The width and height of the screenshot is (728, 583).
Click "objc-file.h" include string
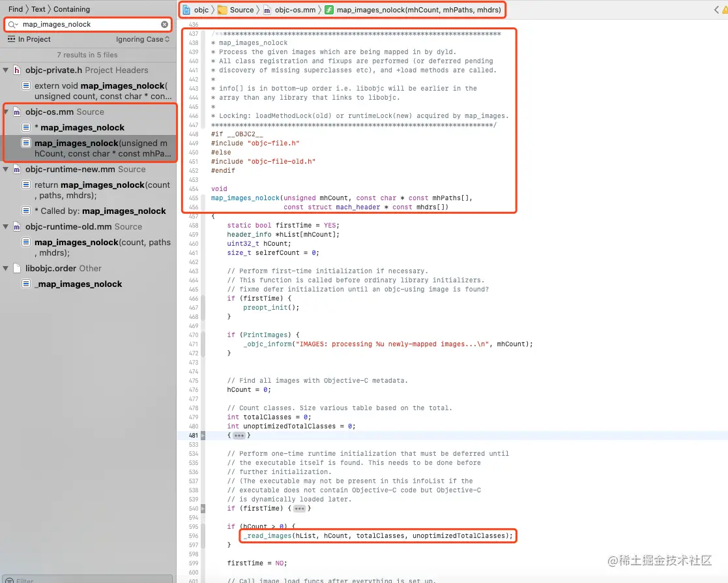(274, 143)
